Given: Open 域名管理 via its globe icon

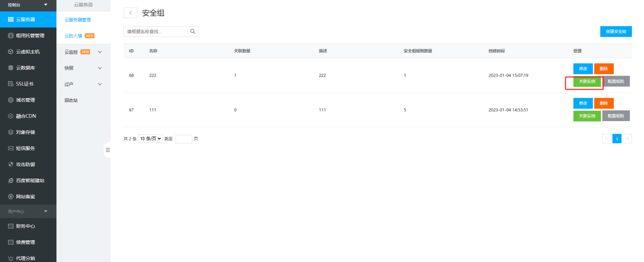Looking at the screenshot, I should pos(11,100).
